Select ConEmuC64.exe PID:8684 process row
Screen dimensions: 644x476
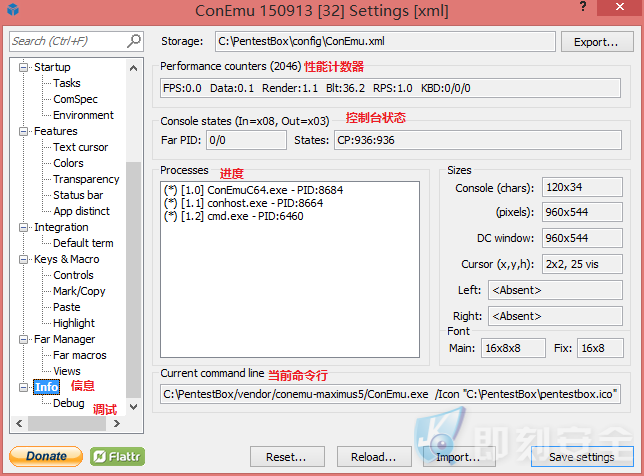(x=253, y=190)
